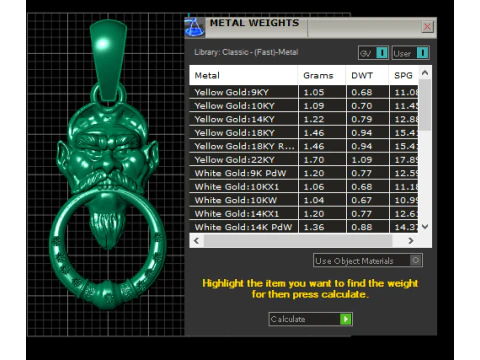480x360 pixels.
Task: Select the White Gold:14K PdW row
Action: 304,227
